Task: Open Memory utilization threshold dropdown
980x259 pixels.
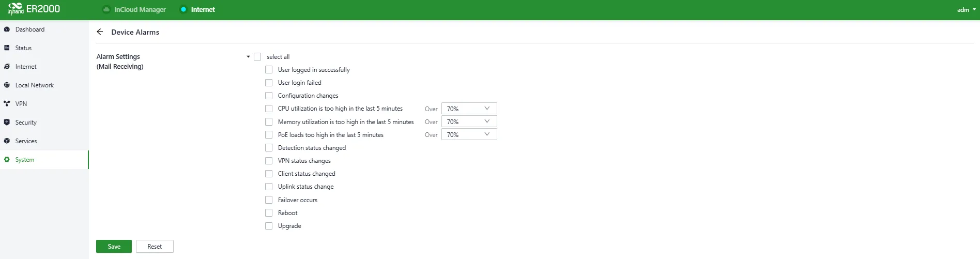Action: [x=469, y=121]
